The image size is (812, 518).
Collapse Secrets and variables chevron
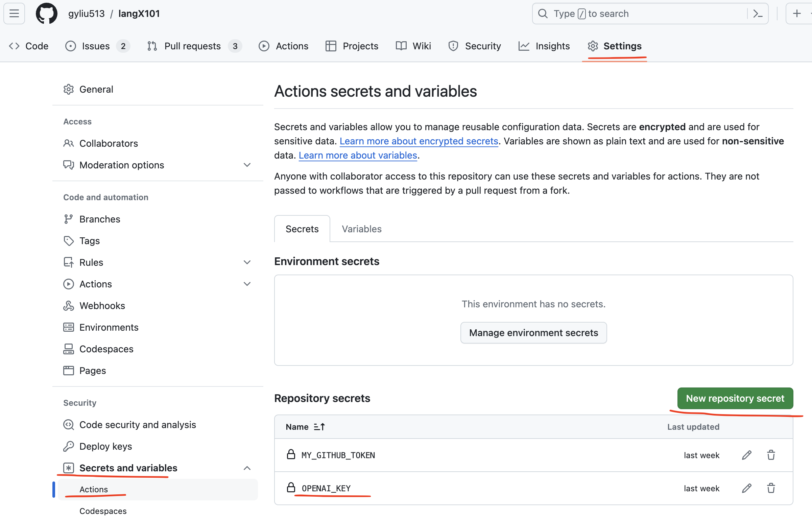[x=247, y=468]
